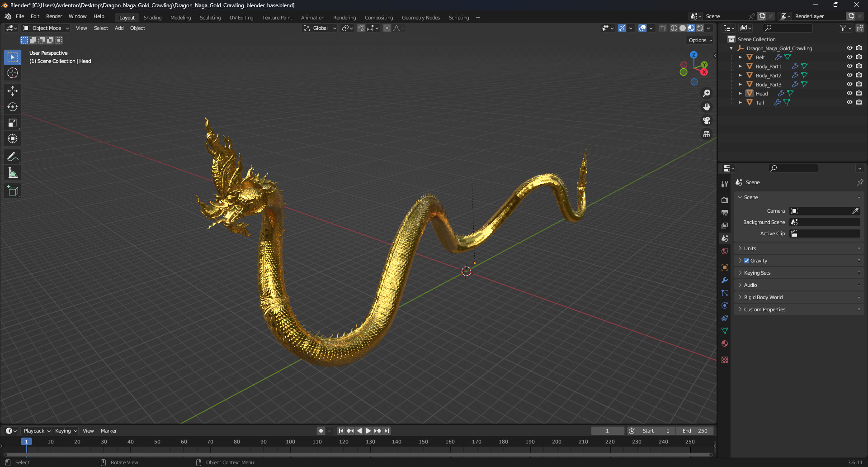
Task: Open the Object Mode dropdown
Action: pyautogui.click(x=46, y=28)
